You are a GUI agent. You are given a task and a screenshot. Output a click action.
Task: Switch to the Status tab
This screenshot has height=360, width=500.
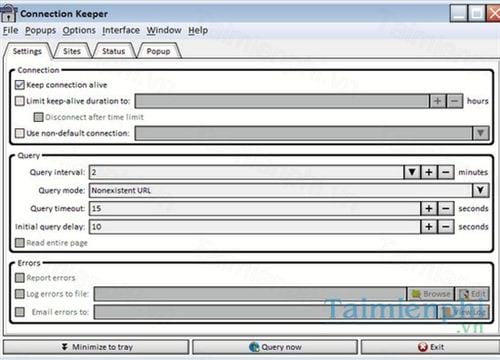[x=113, y=51]
